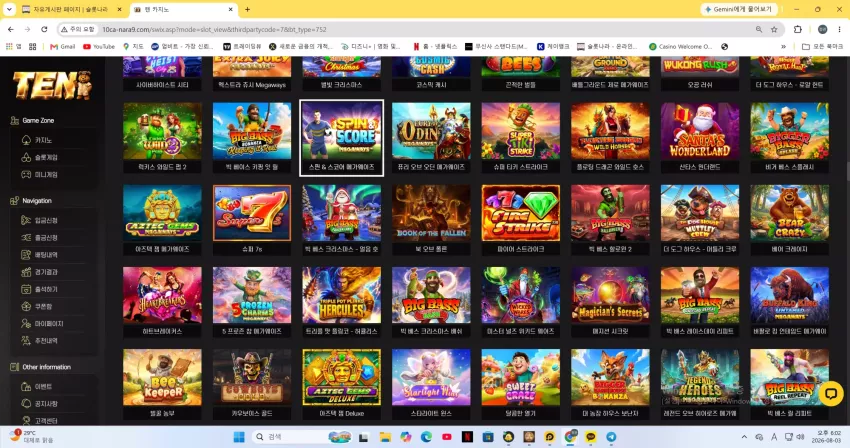850x448 pixels.
Task: Open a new browser tab
Action: [x=247, y=9]
